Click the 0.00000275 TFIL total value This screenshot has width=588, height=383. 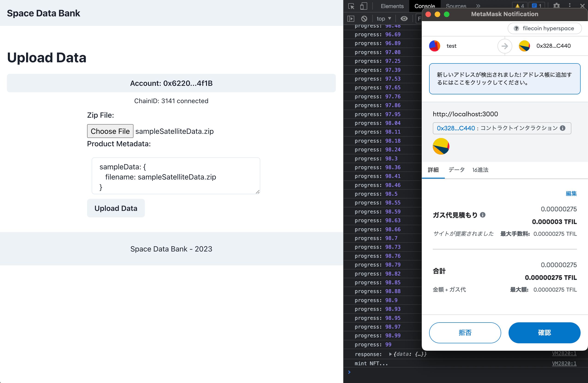[x=551, y=278]
